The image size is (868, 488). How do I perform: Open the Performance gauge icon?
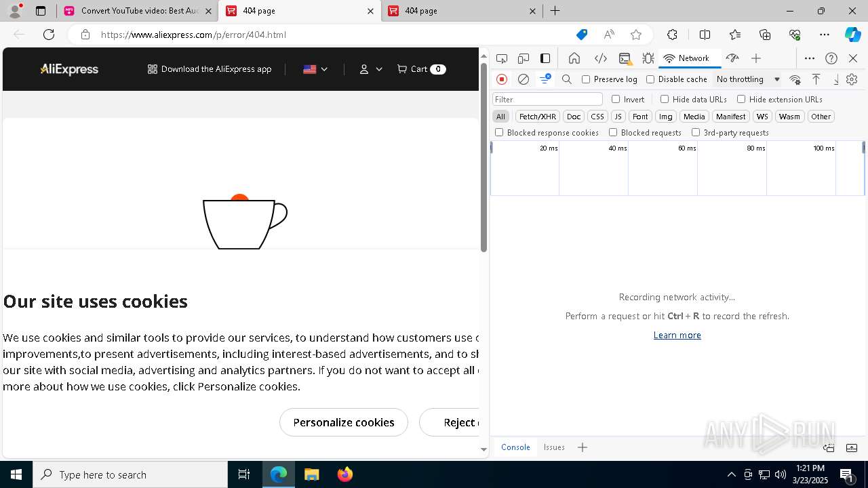pyautogui.click(x=732, y=58)
